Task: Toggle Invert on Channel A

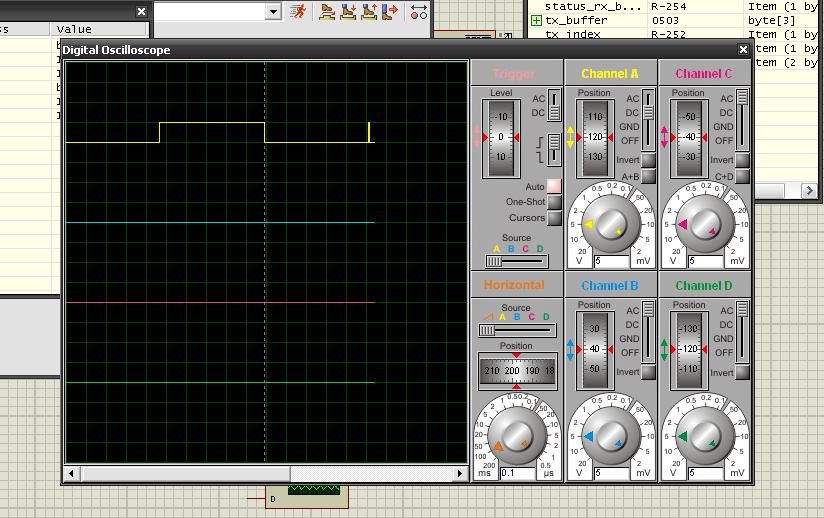Action: pos(648,160)
